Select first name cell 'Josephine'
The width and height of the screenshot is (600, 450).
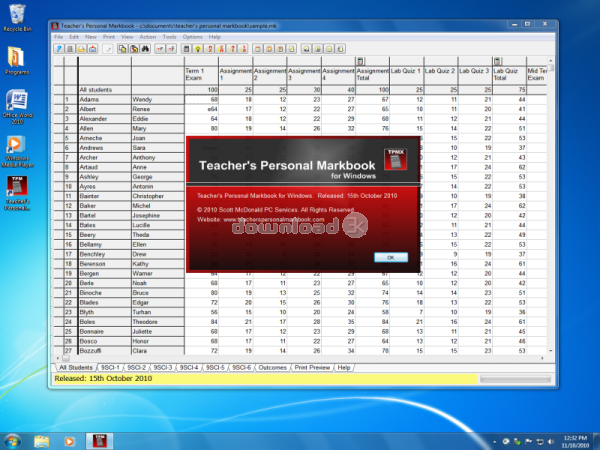[x=158, y=215]
